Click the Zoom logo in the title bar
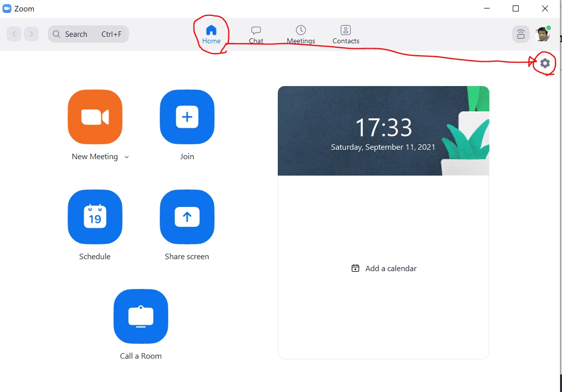Screen dimensions: 562x392 pyautogui.click(x=7, y=8)
